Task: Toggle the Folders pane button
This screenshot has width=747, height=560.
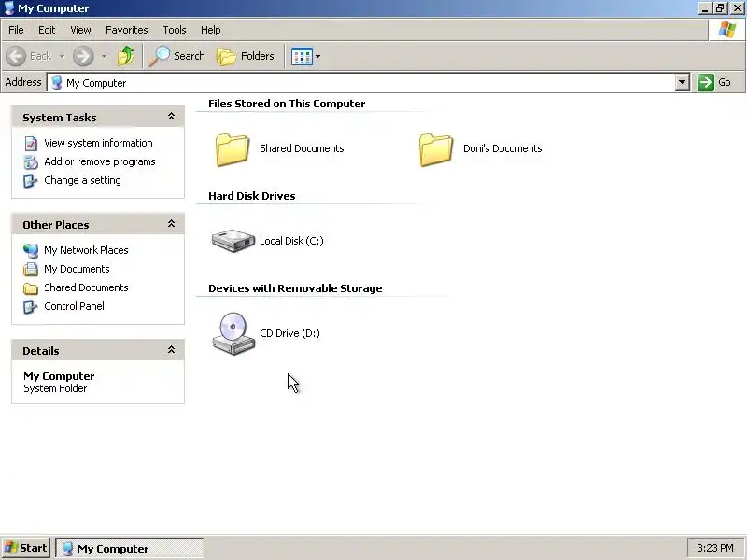Action: click(246, 56)
